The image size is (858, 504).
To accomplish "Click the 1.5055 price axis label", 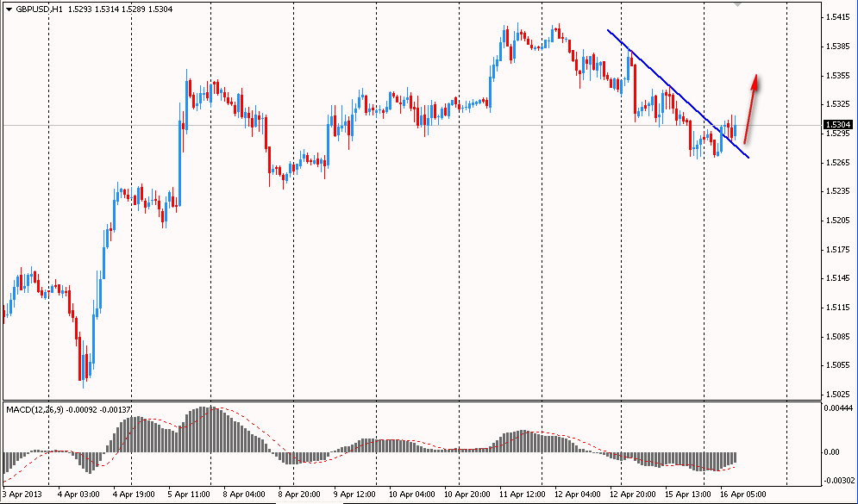I will pos(839,365).
